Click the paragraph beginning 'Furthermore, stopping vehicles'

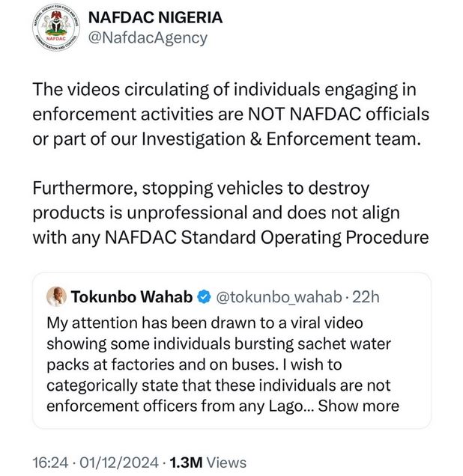[231, 213]
